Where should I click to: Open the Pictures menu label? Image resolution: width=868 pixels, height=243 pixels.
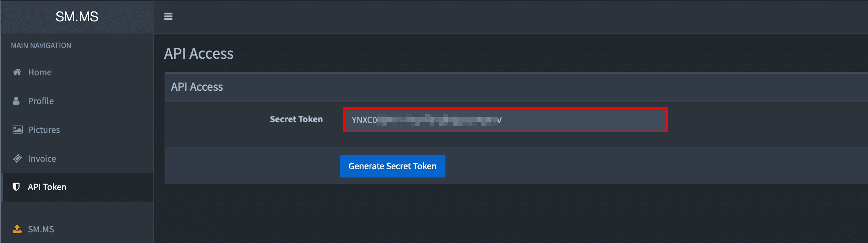[44, 130]
